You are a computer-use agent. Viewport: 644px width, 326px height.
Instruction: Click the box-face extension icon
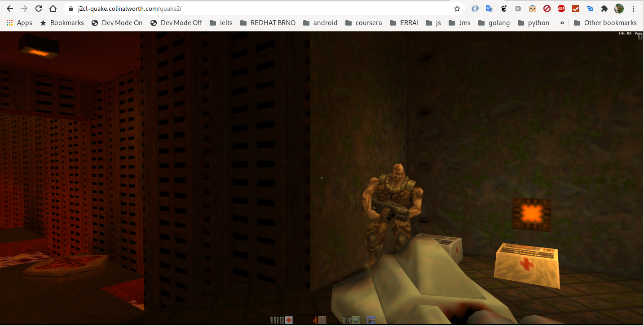click(x=533, y=9)
